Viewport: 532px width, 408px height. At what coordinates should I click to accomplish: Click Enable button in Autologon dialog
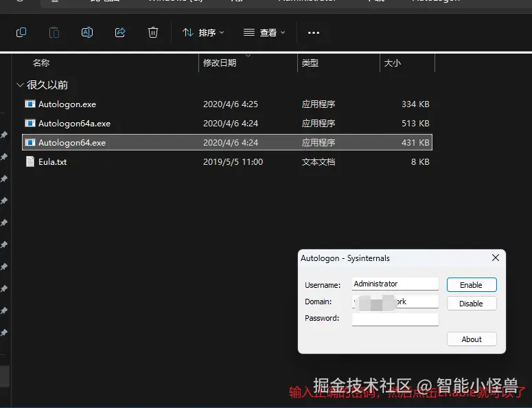472,285
